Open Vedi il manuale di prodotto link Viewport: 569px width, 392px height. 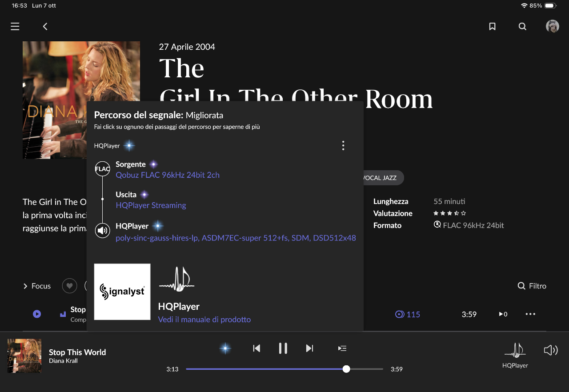(x=204, y=320)
